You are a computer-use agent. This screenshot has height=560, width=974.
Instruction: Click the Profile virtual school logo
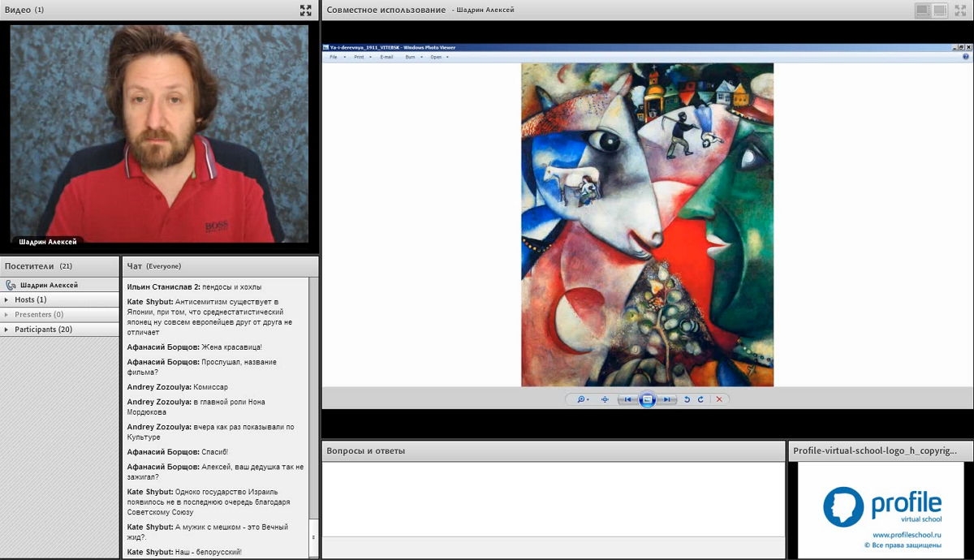coord(882,507)
